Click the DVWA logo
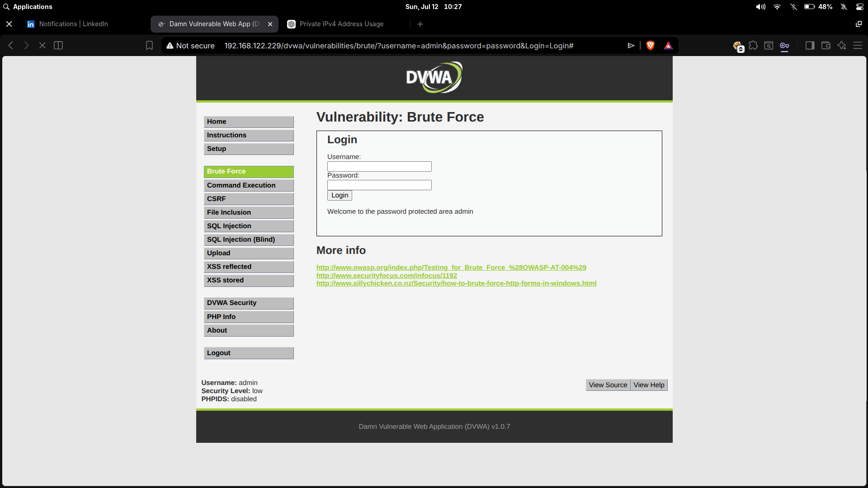 [434, 77]
